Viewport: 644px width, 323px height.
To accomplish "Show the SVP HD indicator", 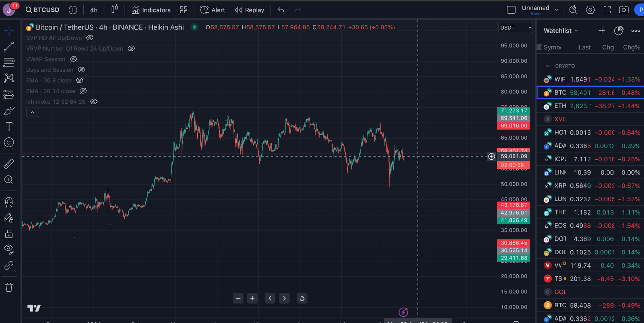I will click(90, 38).
